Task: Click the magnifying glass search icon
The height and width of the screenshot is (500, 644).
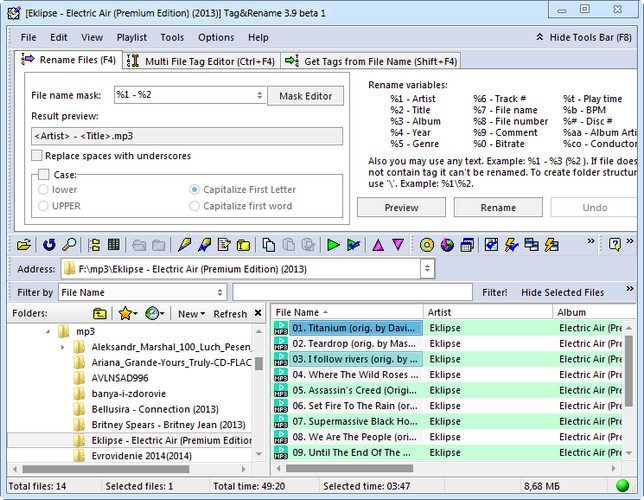Action: click(x=69, y=245)
